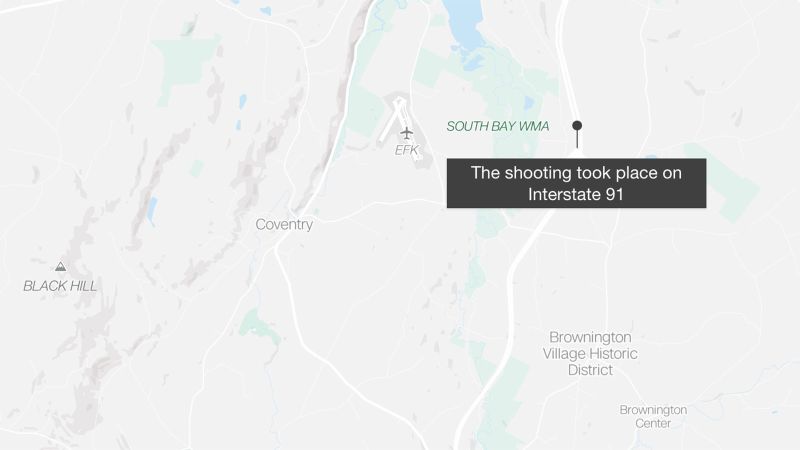
Task: Click the shooting took place annotation box
Action: 577,183
